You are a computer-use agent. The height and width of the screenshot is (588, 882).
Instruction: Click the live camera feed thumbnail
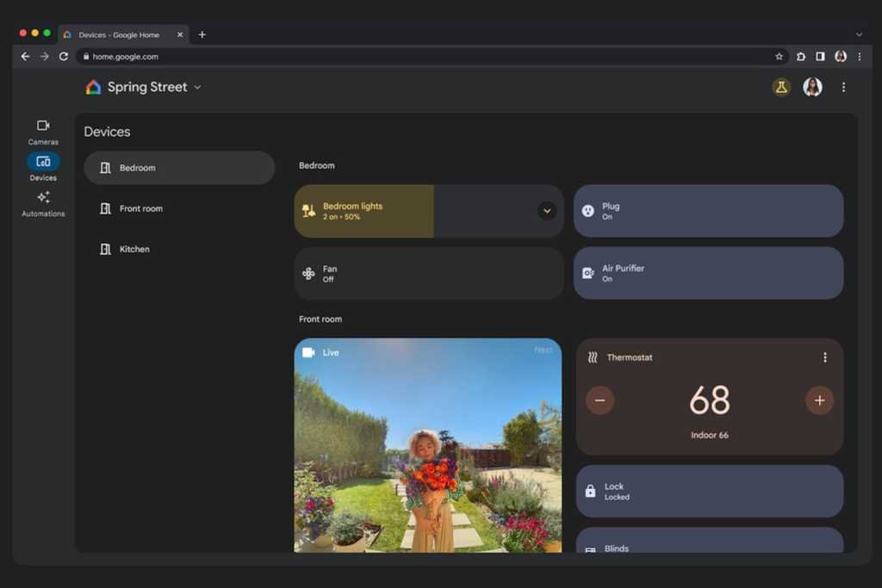coord(428,448)
